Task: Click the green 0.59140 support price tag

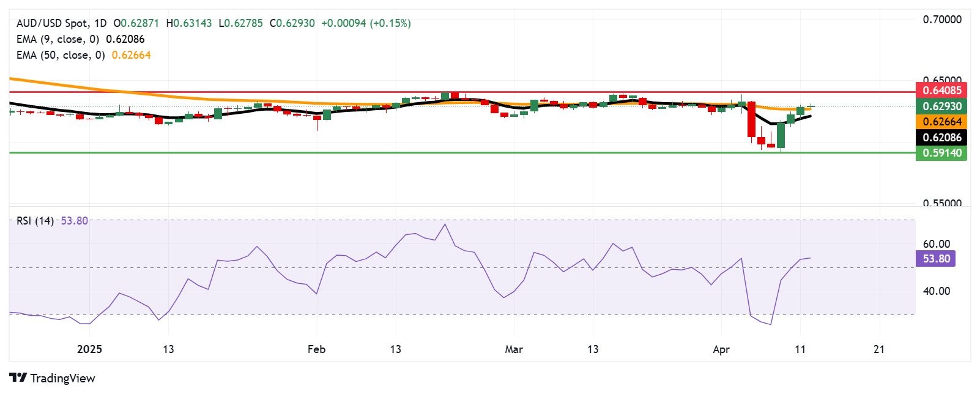Action: (941, 153)
